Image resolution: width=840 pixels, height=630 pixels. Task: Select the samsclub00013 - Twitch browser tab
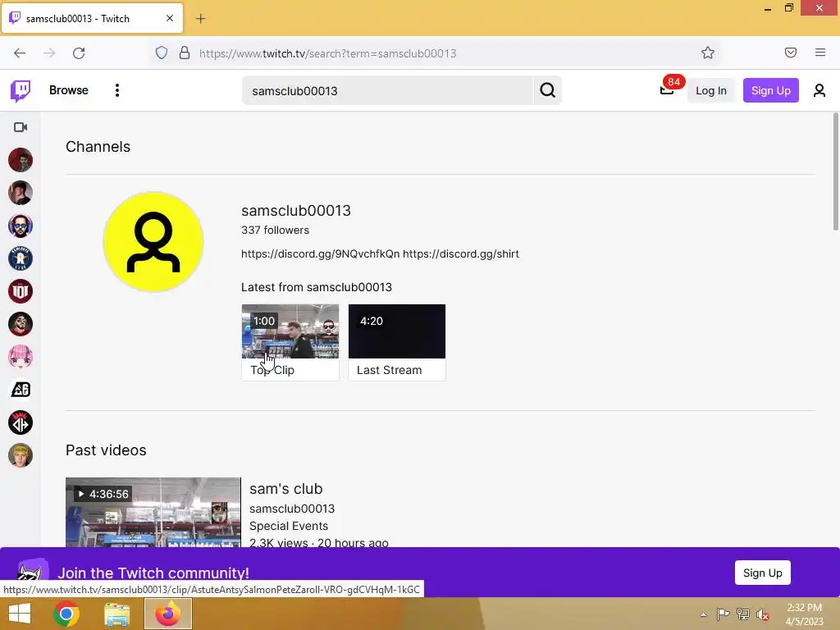(92, 18)
